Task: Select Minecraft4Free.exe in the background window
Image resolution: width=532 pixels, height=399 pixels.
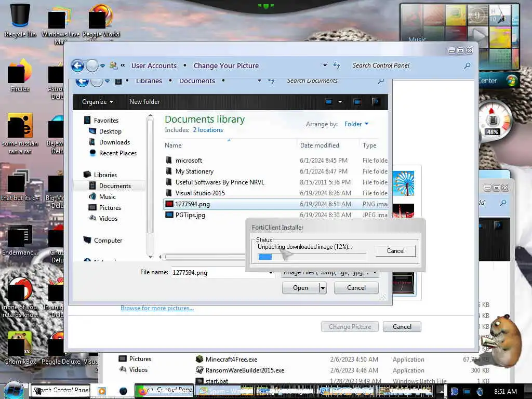Action: click(x=231, y=360)
